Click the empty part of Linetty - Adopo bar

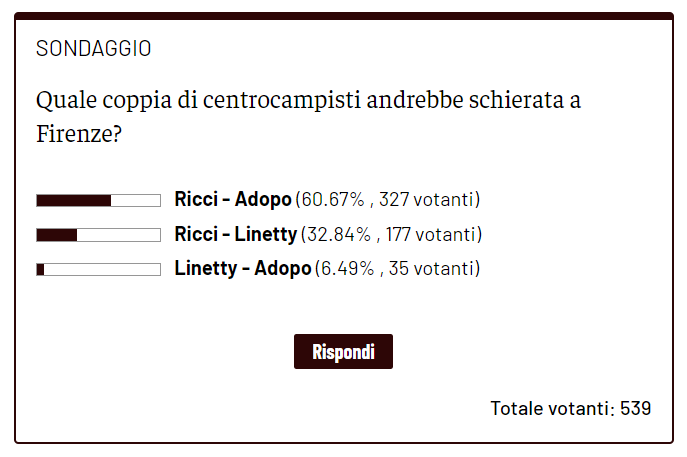point(102,269)
